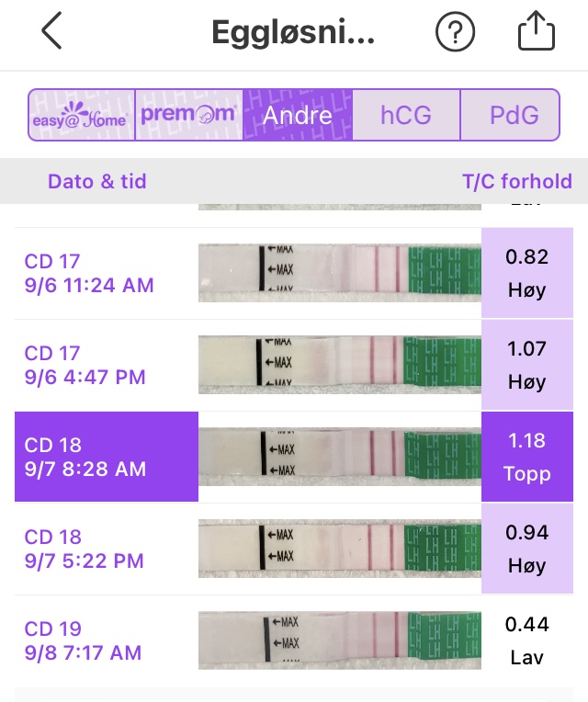Open the help question mark icon
This screenshot has width=588, height=702.
[455, 33]
